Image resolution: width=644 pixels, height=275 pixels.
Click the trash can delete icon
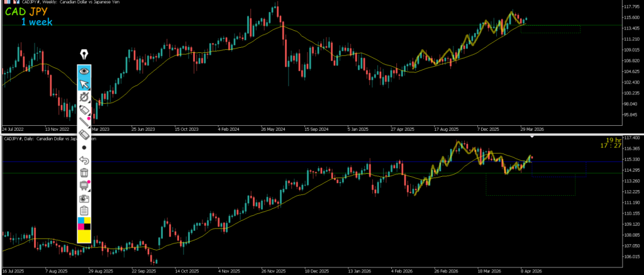tap(84, 172)
